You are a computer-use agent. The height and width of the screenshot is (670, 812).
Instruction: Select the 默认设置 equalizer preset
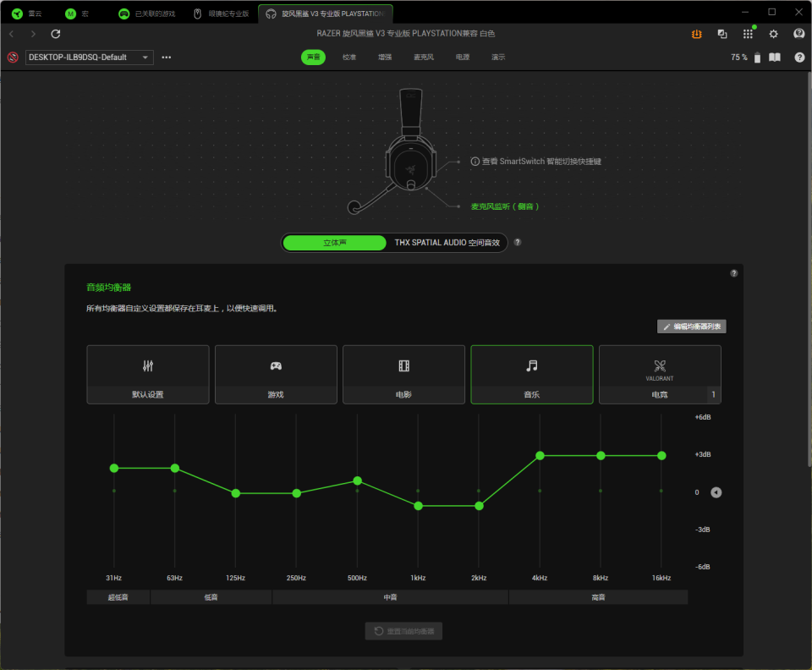(x=147, y=375)
